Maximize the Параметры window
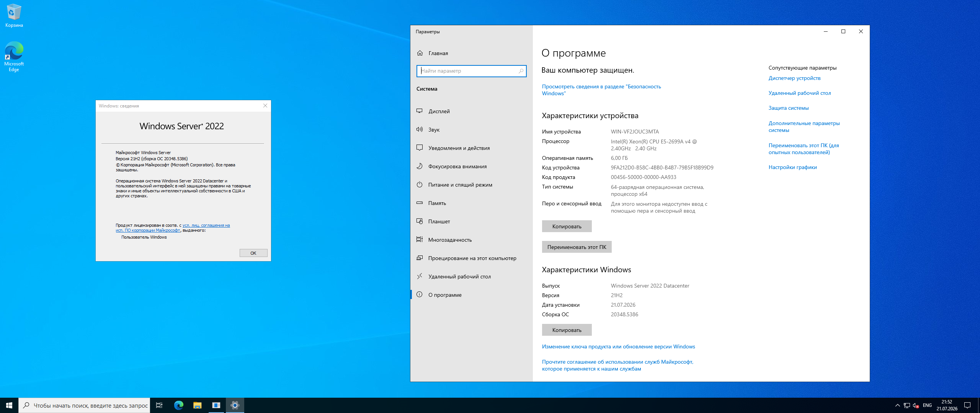This screenshot has width=980, height=413. click(843, 31)
